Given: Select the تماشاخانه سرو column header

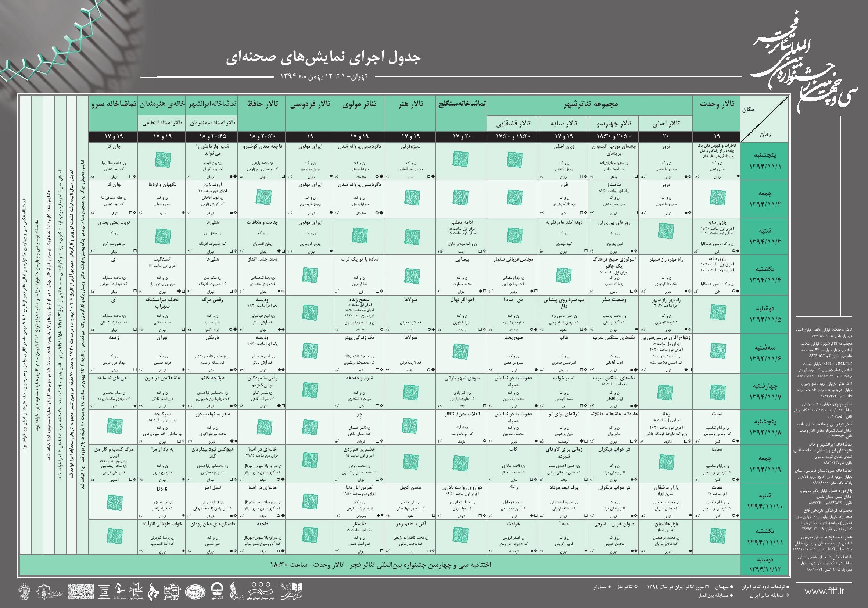Looking at the screenshot, I should point(114,113).
